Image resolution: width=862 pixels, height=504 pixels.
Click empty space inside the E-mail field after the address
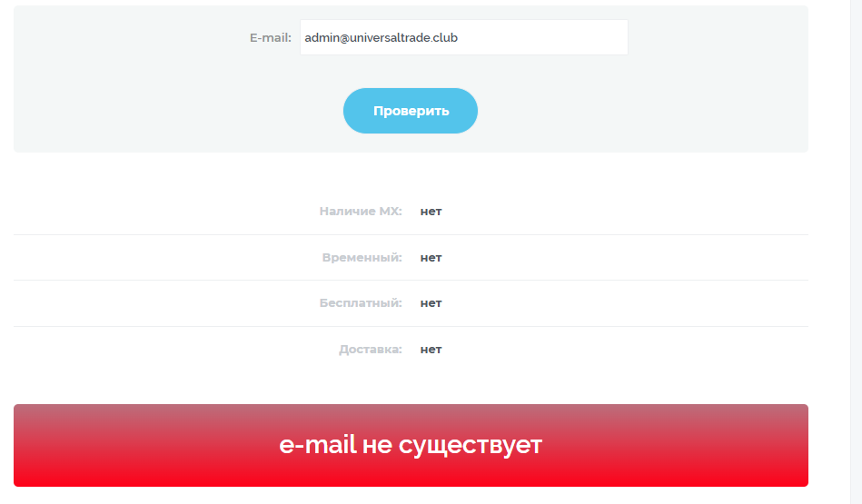[544, 37]
